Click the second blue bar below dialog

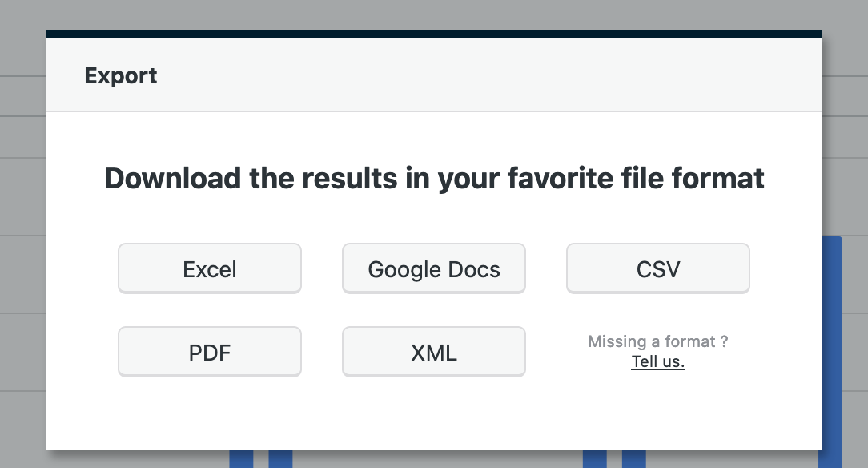tap(280, 459)
